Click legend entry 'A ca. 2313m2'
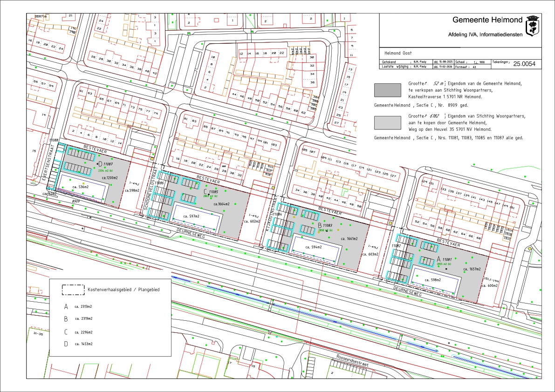The image size is (555, 392). [x=78, y=306]
